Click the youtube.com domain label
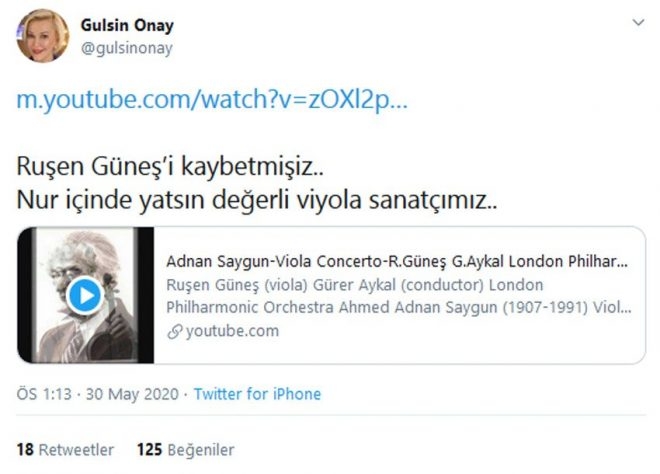The width and height of the screenshot is (660, 474). [232, 331]
